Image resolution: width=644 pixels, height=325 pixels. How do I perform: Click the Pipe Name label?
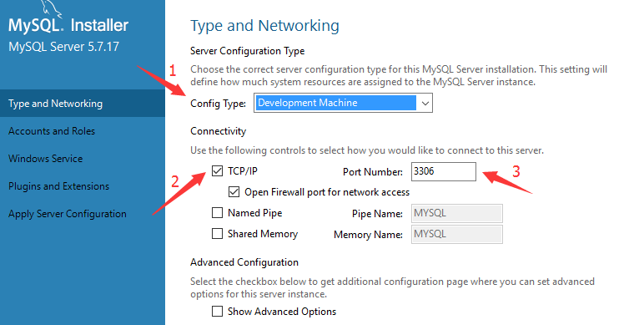tap(377, 214)
